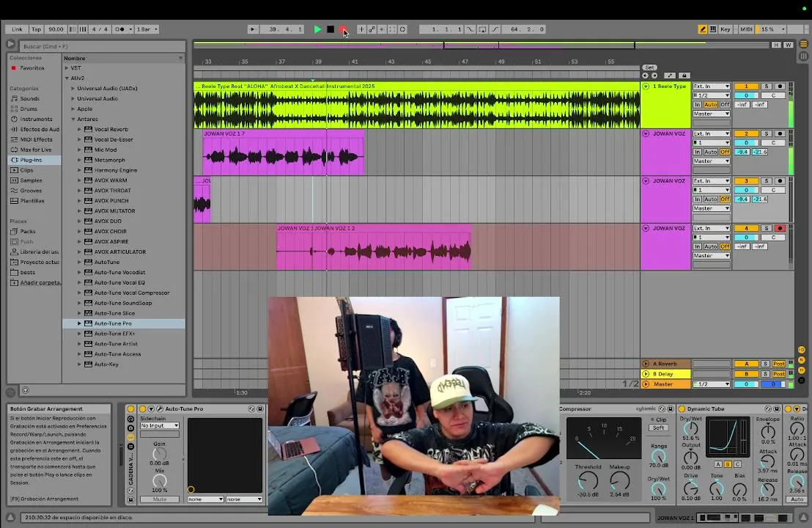Toggle Post button on A Reverb return
Screen dimensions: 812x528
(x=779, y=364)
